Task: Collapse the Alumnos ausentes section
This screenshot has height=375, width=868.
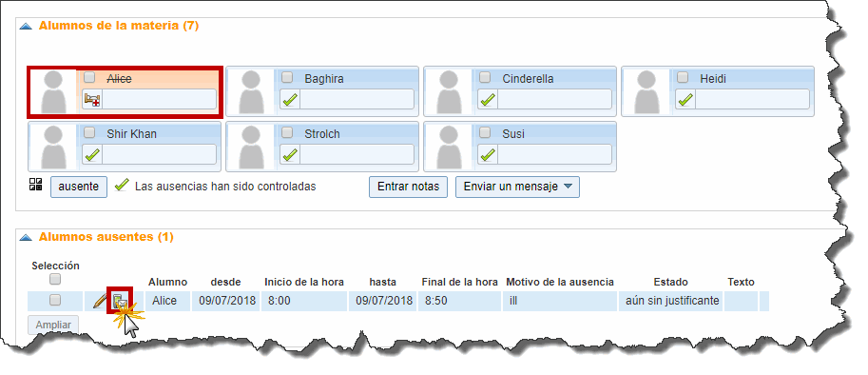Action: pyautogui.click(x=26, y=237)
